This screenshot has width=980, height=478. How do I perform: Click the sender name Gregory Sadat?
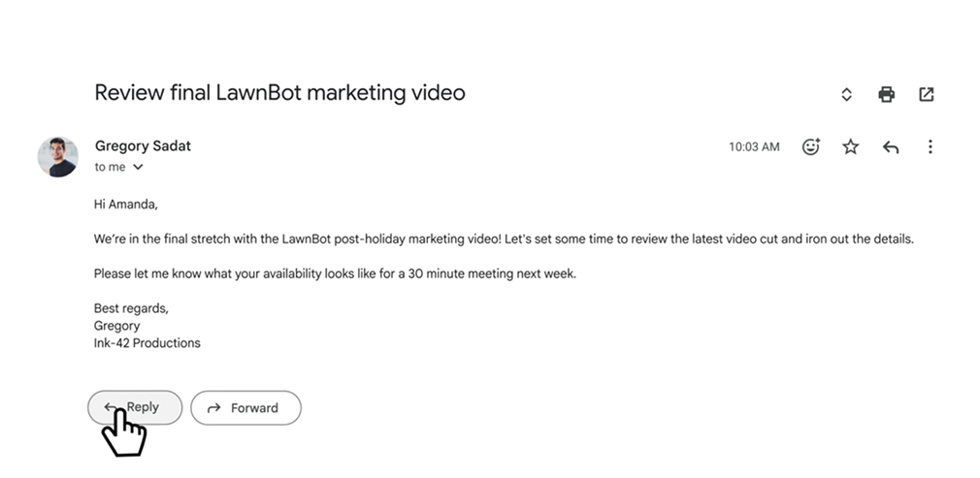tap(143, 145)
